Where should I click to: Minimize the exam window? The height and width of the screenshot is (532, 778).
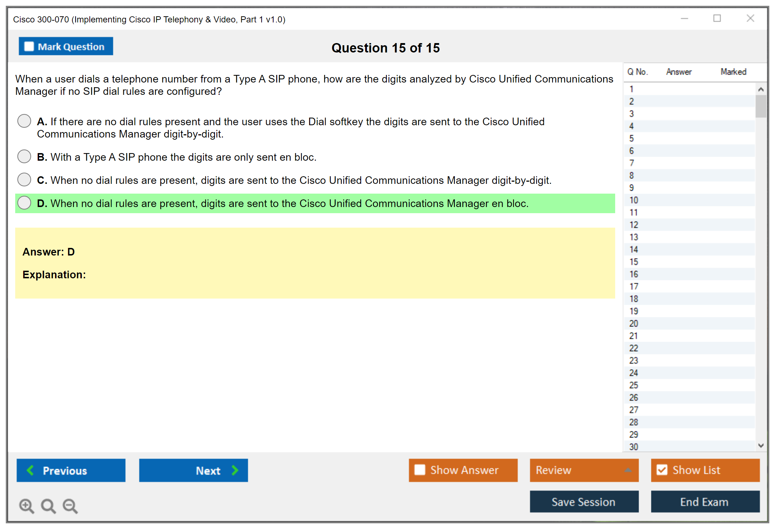click(684, 18)
